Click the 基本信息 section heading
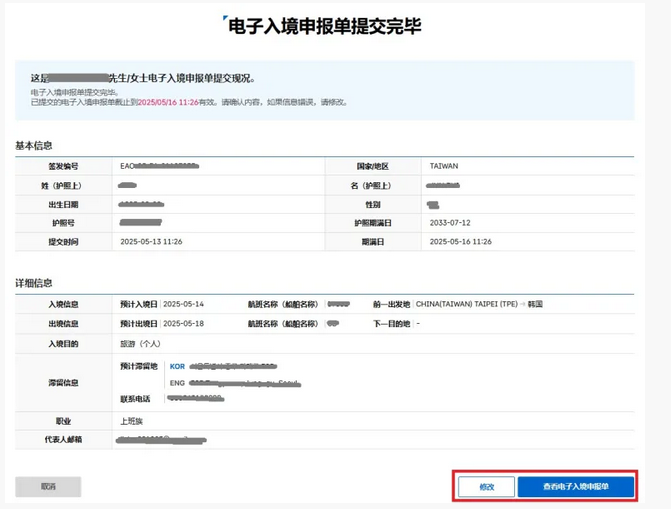Viewport: 671px width, 509px height. 34,146
